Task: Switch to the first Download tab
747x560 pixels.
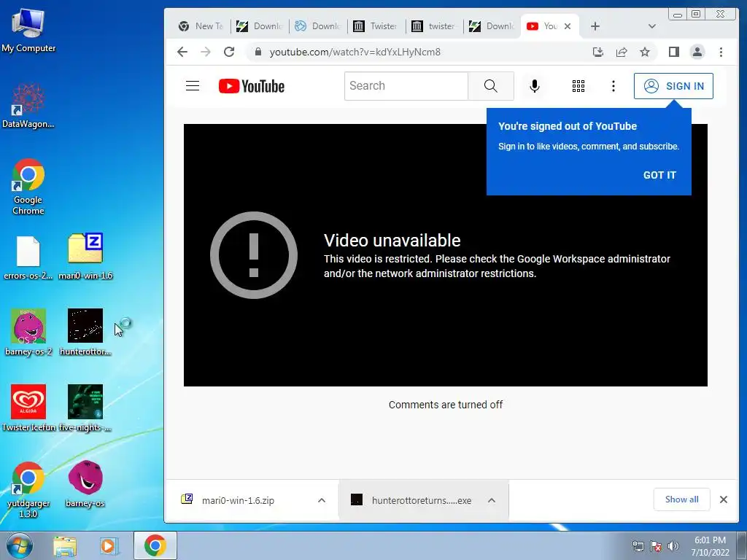Action: 260,26
